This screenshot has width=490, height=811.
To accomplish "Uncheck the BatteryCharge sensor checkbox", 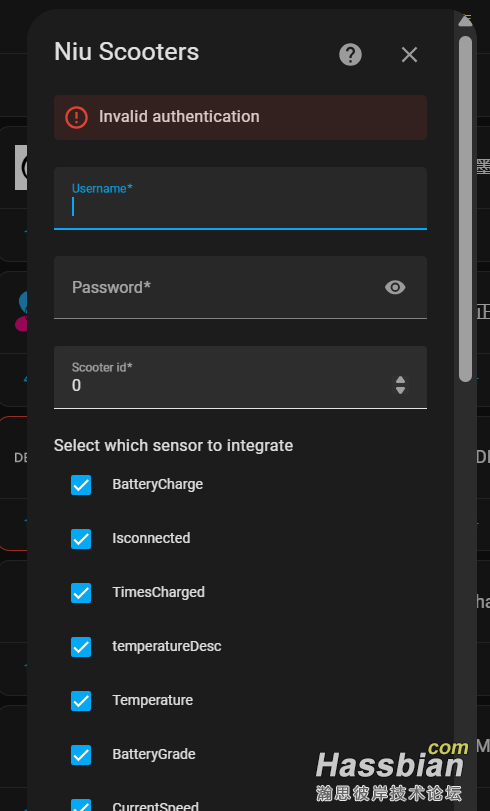I will [x=81, y=485].
